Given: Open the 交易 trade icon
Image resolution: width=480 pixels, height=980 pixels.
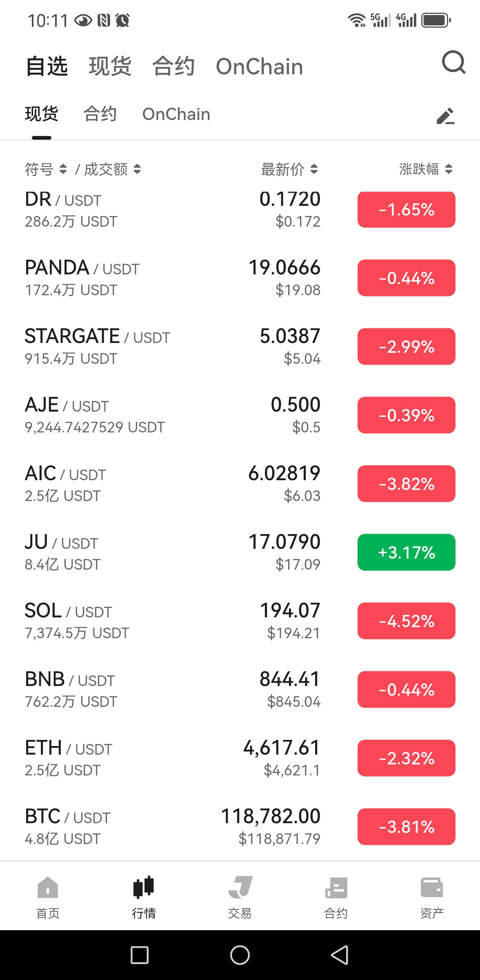Looking at the screenshot, I should pos(240,887).
